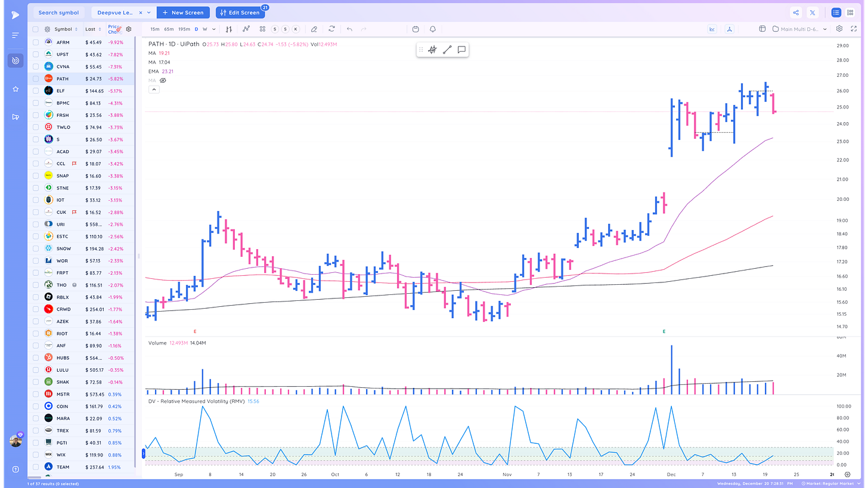Select the trend line drawing tool
The image size is (868, 488).
pos(447,50)
